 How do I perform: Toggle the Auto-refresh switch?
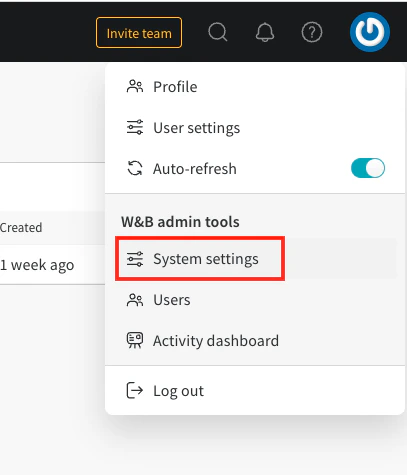pyautogui.click(x=368, y=168)
